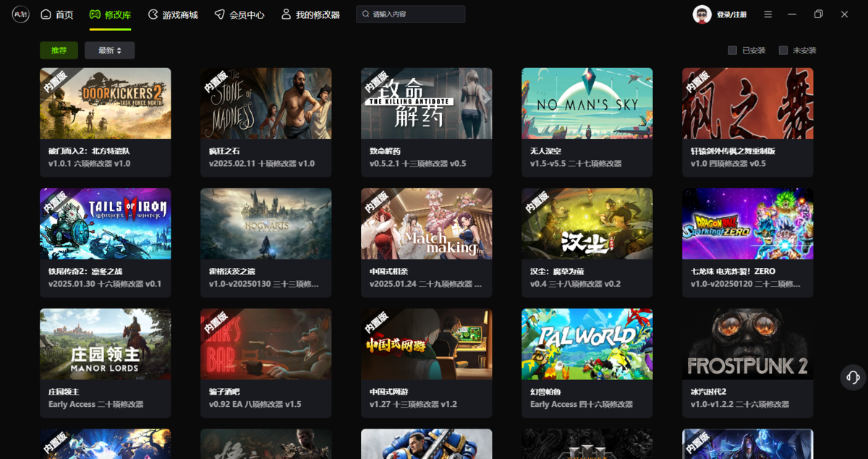The width and height of the screenshot is (868, 459).
Task: Open Dragon Ball Sparking Zero cover
Action: [748, 224]
